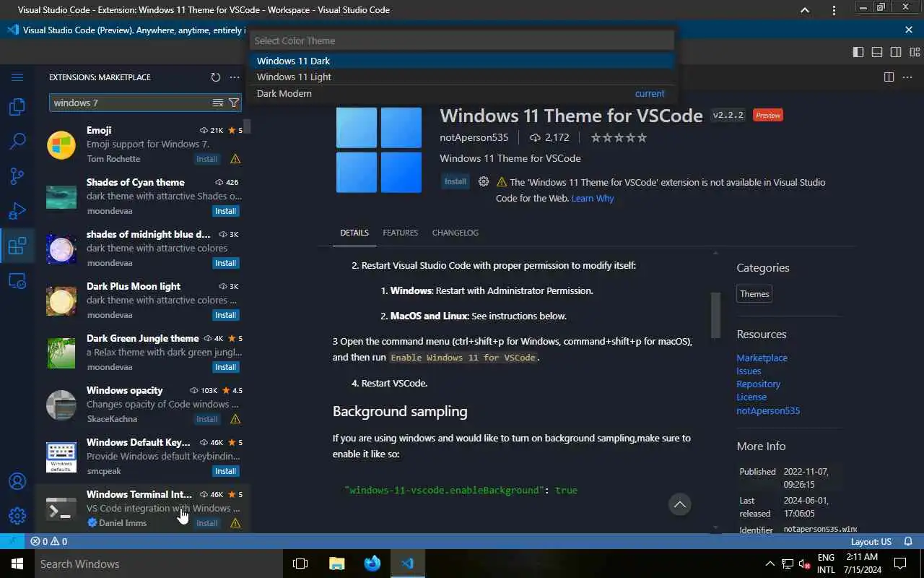Toggle the primary side bar layout
The image size is (924, 578).
[x=858, y=52]
